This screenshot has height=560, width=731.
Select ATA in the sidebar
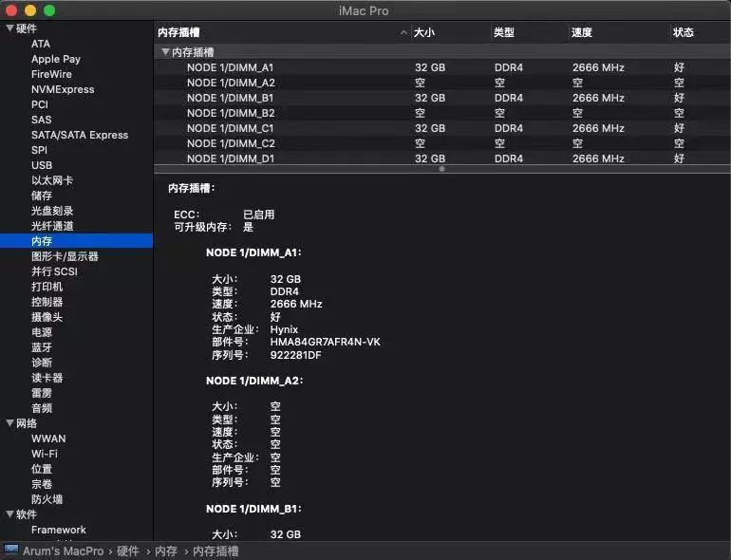coord(41,44)
